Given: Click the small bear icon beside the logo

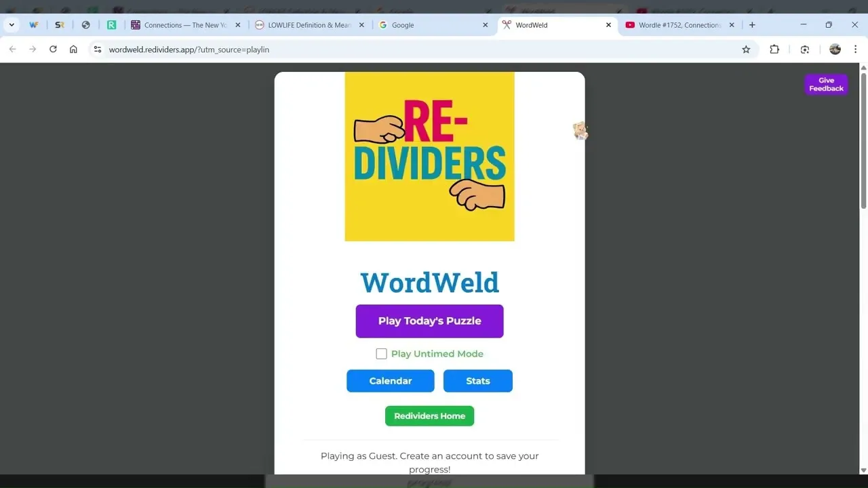Looking at the screenshot, I should tap(580, 131).
